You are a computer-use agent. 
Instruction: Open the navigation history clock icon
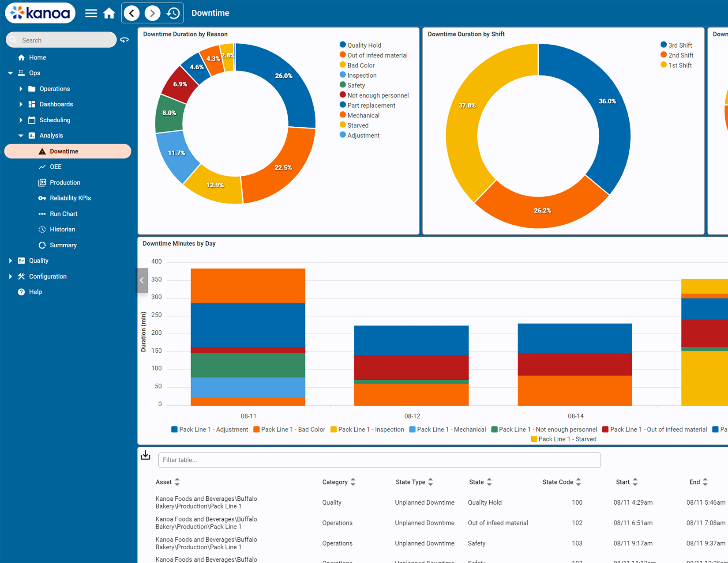(x=173, y=13)
